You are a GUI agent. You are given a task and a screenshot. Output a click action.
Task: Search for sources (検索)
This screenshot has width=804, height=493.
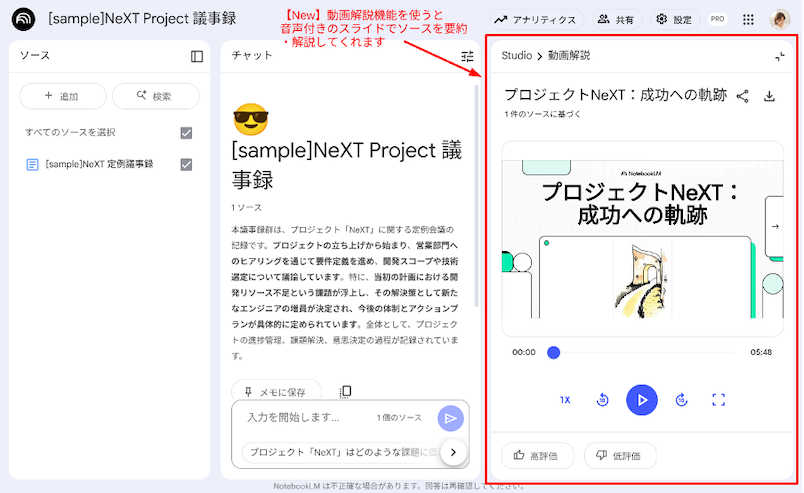click(x=156, y=96)
